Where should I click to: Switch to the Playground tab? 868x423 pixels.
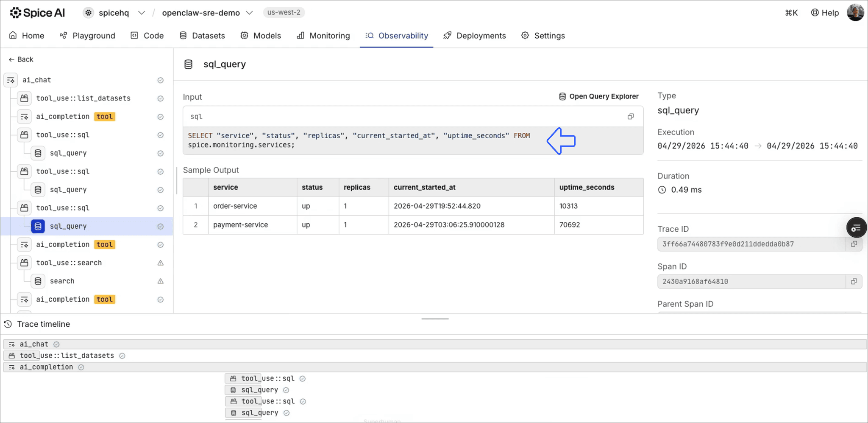pyautogui.click(x=87, y=36)
